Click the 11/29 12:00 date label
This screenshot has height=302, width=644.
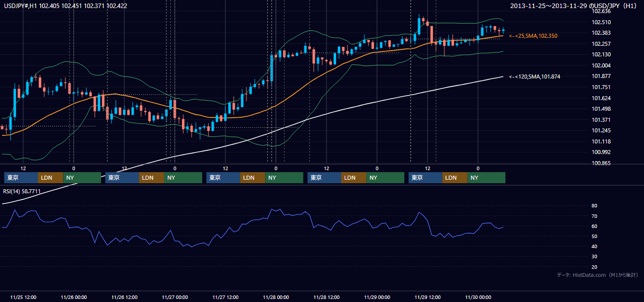(x=427, y=297)
